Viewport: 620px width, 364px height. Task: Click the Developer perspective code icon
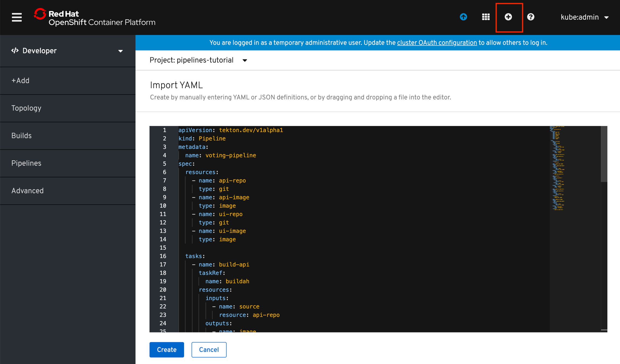click(15, 51)
